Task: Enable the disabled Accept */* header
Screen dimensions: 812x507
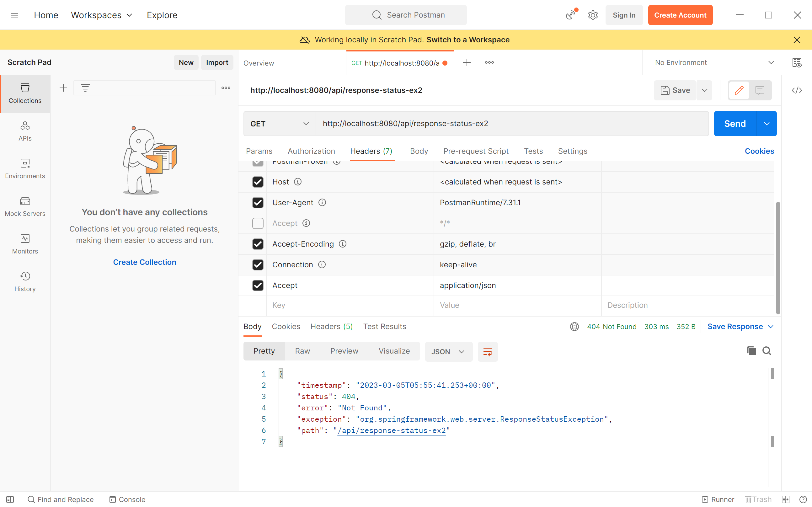Action: (258, 223)
